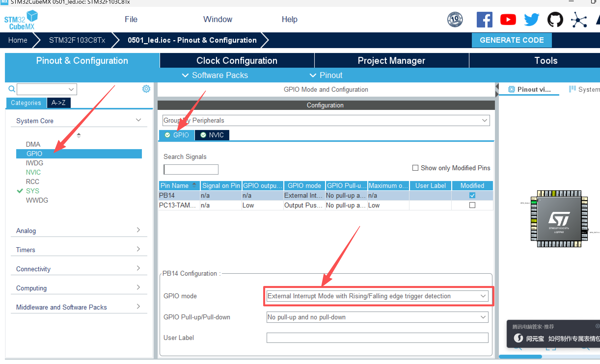
Task: Open the GPIO Pull-up/Pull-down dropdown
Action: coord(377,317)
